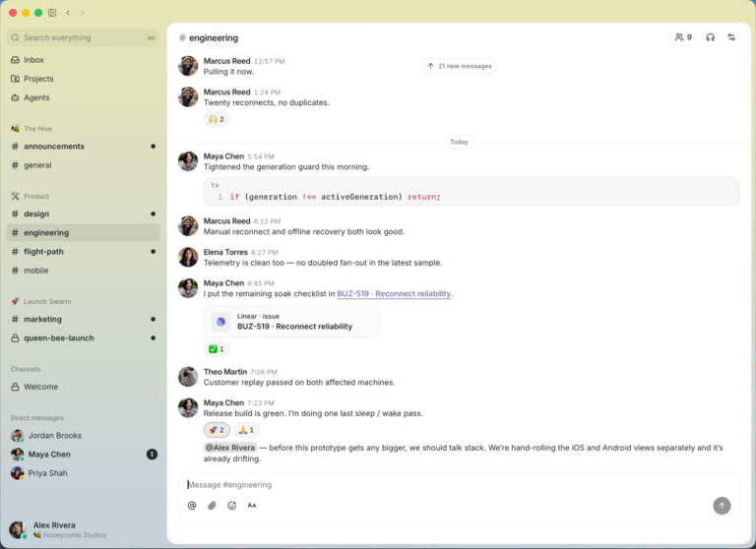The image size is (756, 549).
Task: Toggle the green checkmark reaction
Action: 217,349
